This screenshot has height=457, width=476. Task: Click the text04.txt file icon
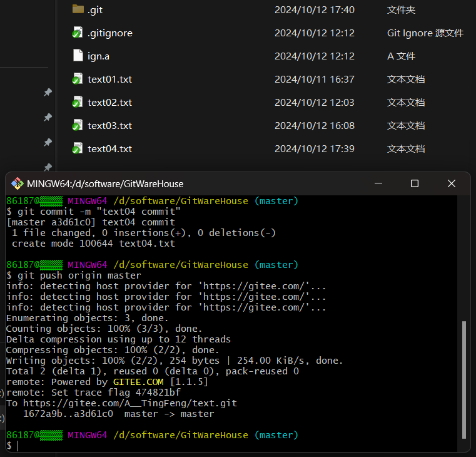(78, 148)
